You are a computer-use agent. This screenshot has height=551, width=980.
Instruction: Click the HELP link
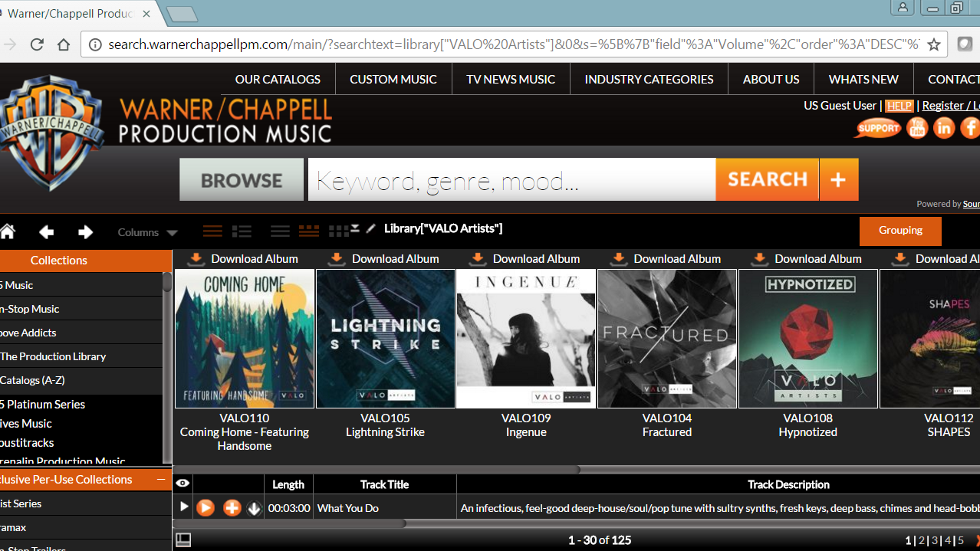click(x=899, y=106)
